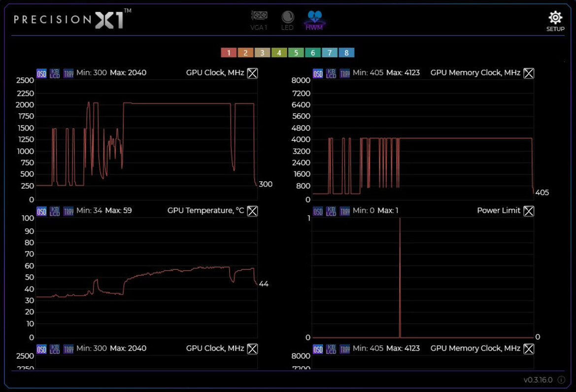Toggle TRAY for the bottom GPU Clock graph
576x392 pixels.
[68, 349]
